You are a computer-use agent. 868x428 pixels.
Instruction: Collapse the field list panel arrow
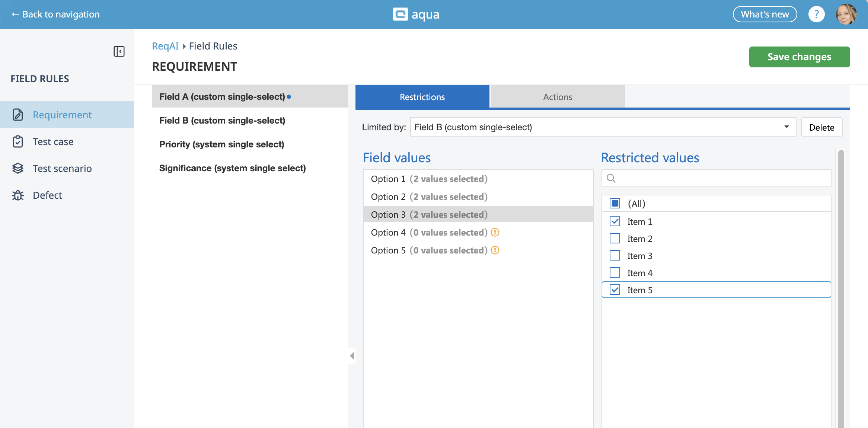point(352,356)
